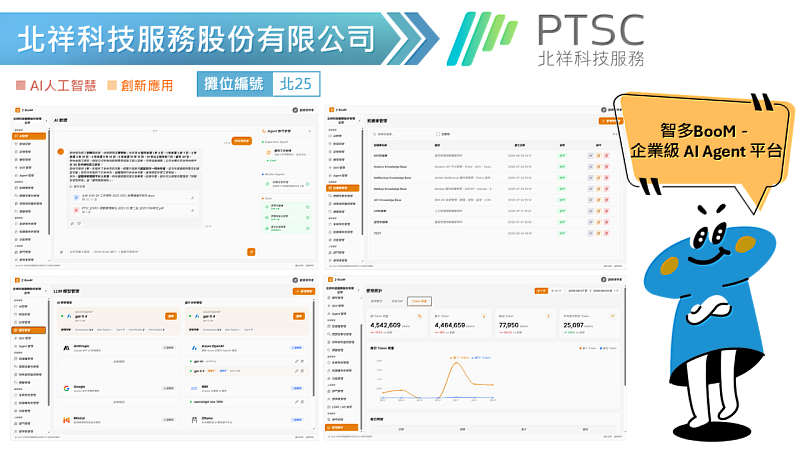Click thumbs-down icon under the AI chat reply
The height and width of the screenshot is (450, 800).
pos(79,223)
